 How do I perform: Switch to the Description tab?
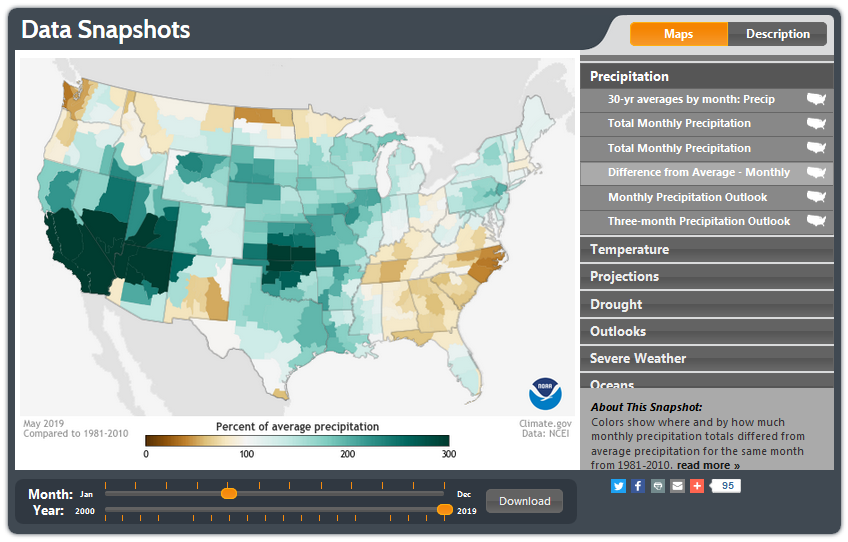pos(777,34)
